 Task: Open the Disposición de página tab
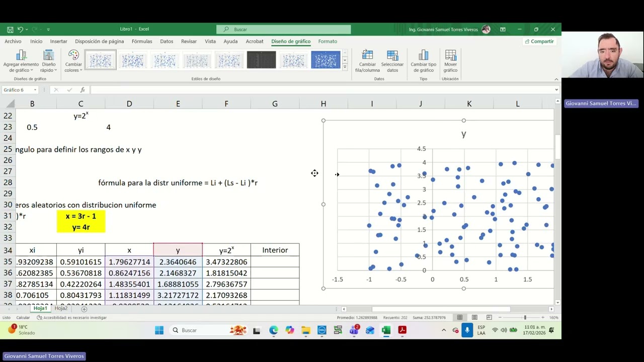pyautogui.click(x=99, y=41)
